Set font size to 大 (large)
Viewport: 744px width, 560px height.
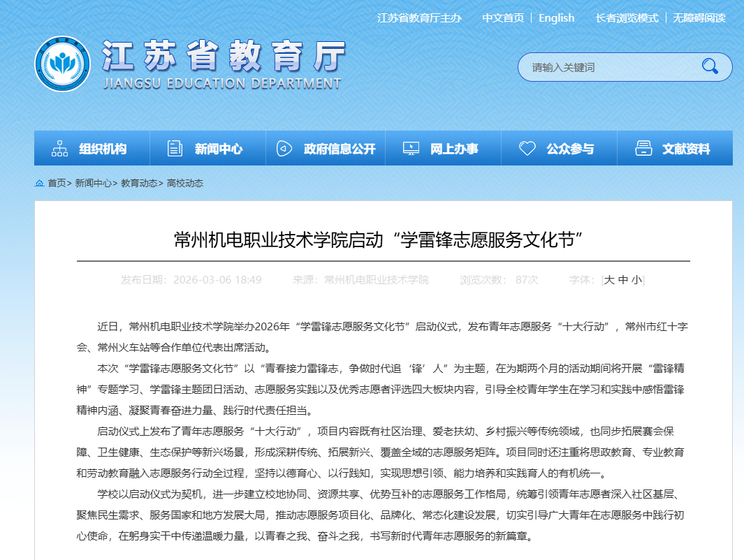click(609, 280)
